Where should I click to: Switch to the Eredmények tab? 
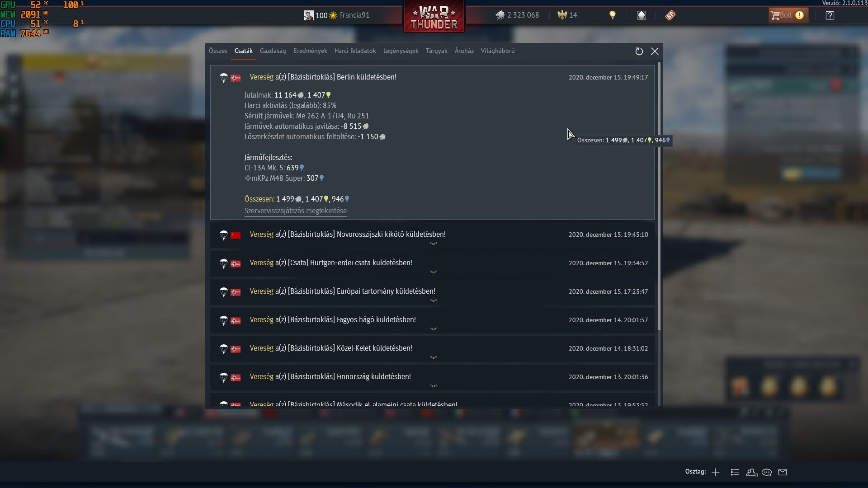[x=310, y=51]
